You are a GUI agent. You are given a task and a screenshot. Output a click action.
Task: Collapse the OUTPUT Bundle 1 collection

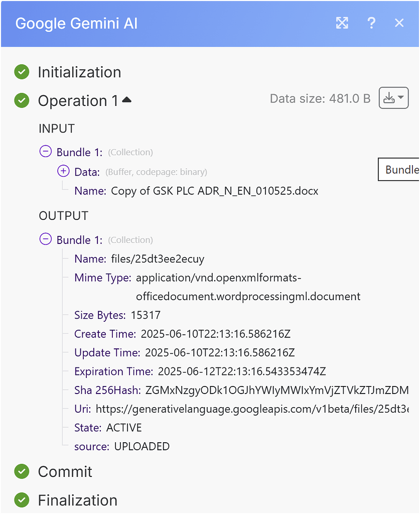tap(46, 239)
